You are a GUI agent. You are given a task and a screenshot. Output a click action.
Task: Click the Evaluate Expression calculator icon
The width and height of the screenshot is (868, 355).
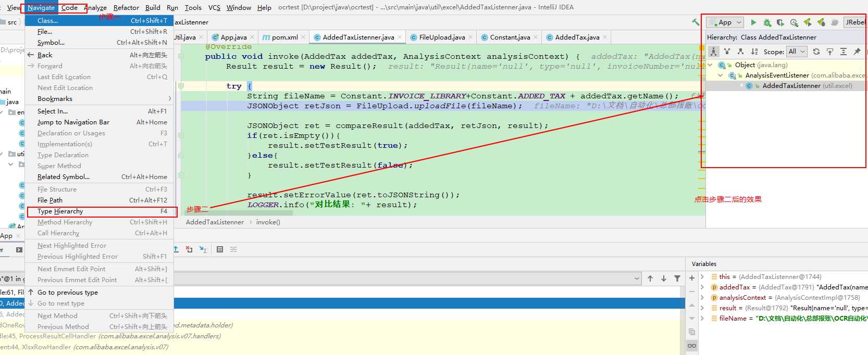(x=220, y=250)
